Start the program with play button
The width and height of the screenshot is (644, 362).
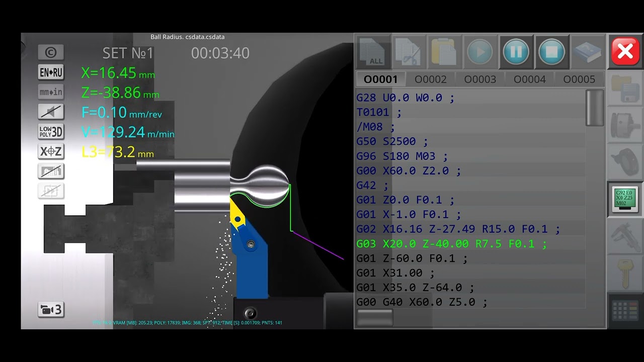(480, 52)
